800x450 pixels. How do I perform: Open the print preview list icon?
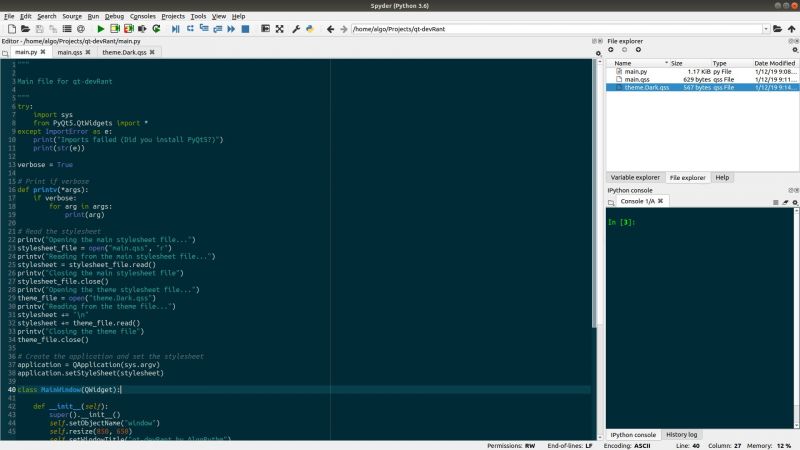pyautogui.click(x=67, y=29)
